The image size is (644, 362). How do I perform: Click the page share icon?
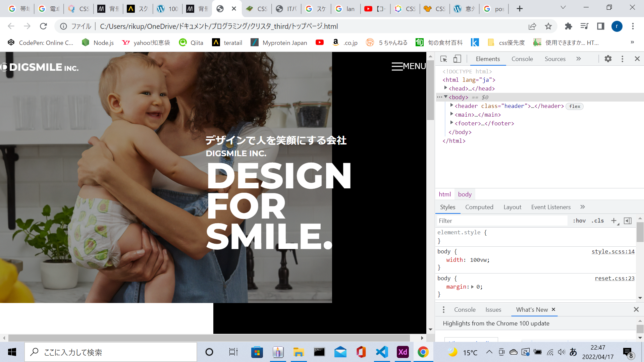click(x=532, y=26)
